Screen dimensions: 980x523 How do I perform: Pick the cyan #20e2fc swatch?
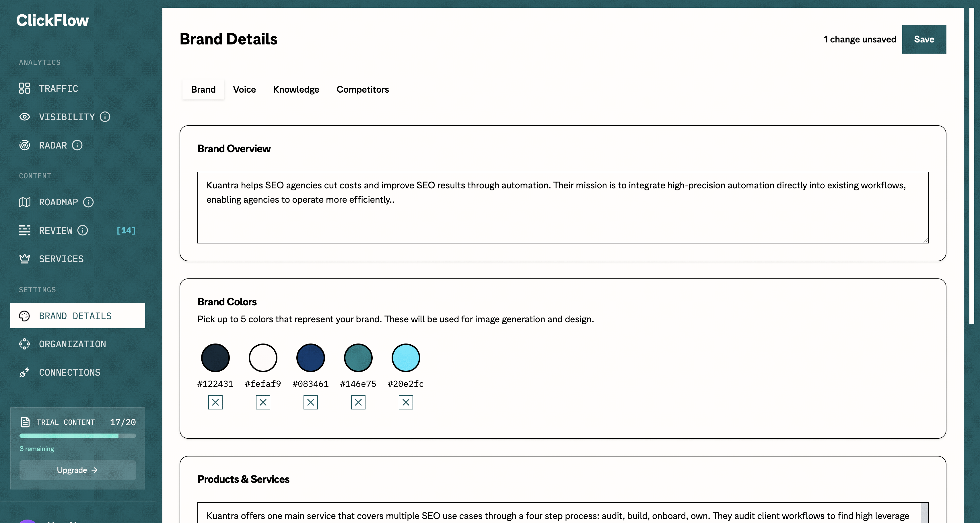(406, 358)
